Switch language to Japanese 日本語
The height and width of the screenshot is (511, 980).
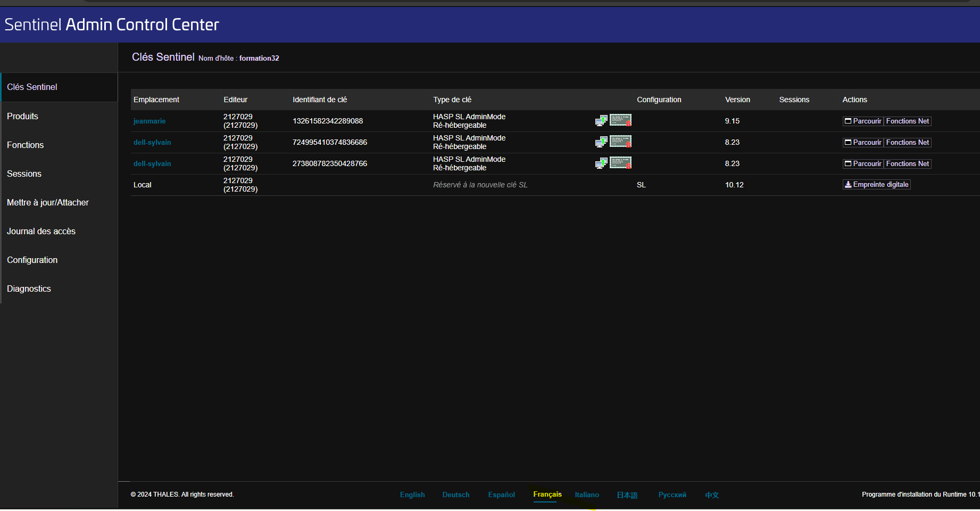(627, 495)
